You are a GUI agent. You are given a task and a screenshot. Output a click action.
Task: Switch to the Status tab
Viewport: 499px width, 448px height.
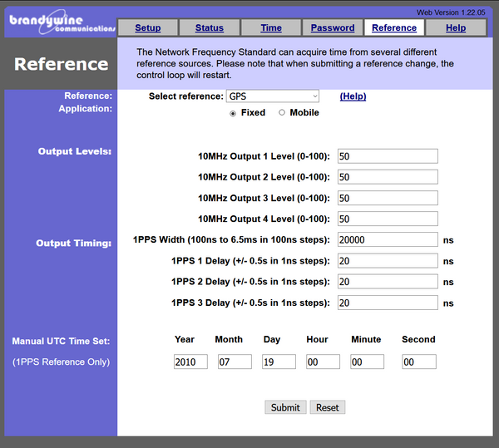tap(209, 27)
